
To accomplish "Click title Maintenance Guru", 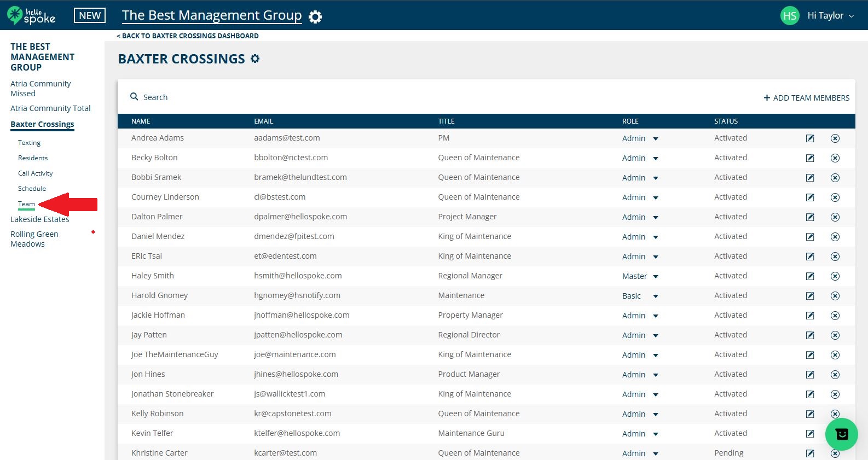I will click(471, 433).
